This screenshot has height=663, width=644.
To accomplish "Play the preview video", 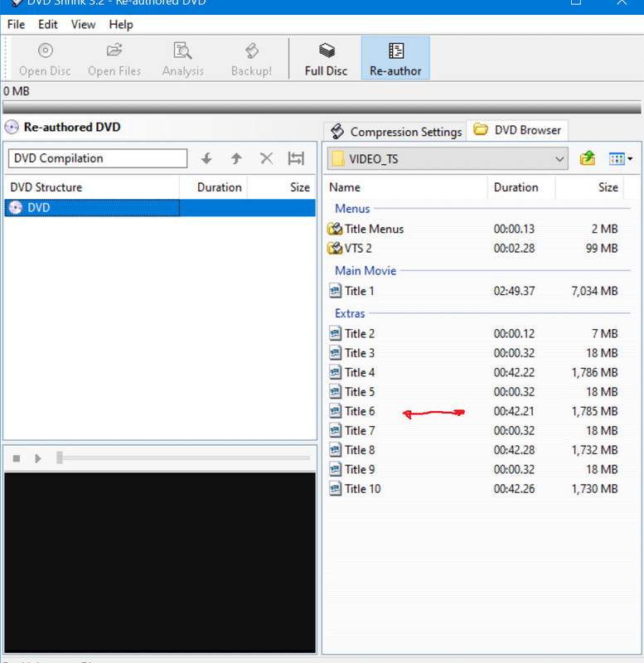I will click(x=38, y=458).
